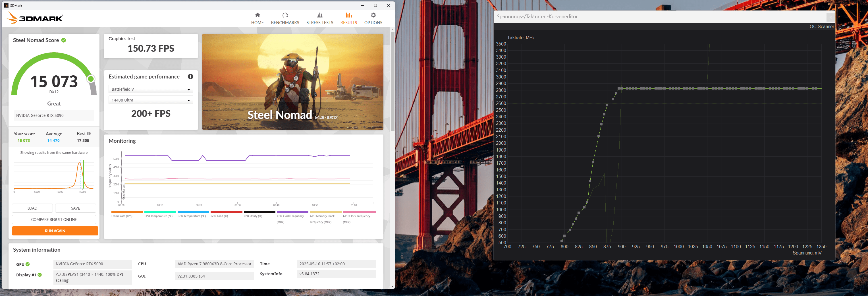Image resolution: width=868 pixels, height=296 pixels.
Task: Click scroll up arrow in 3DMark window
Action: tap(393, 30)
